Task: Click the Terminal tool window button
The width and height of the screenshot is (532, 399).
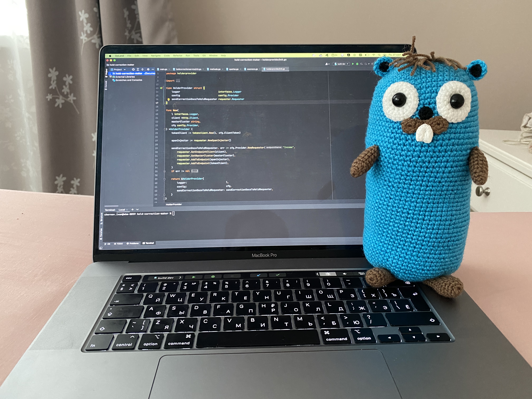Action: pyautogui.click(x=148, y=243)
